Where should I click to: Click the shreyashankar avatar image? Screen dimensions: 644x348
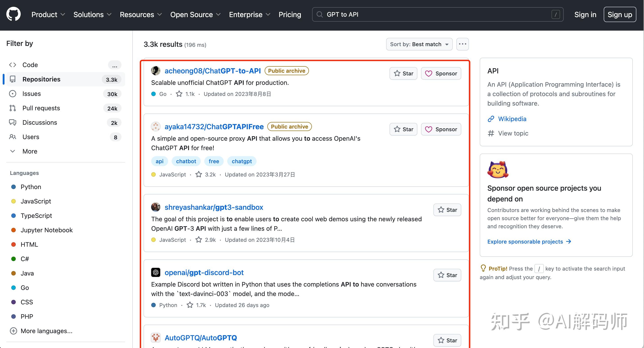coord(155,207)
